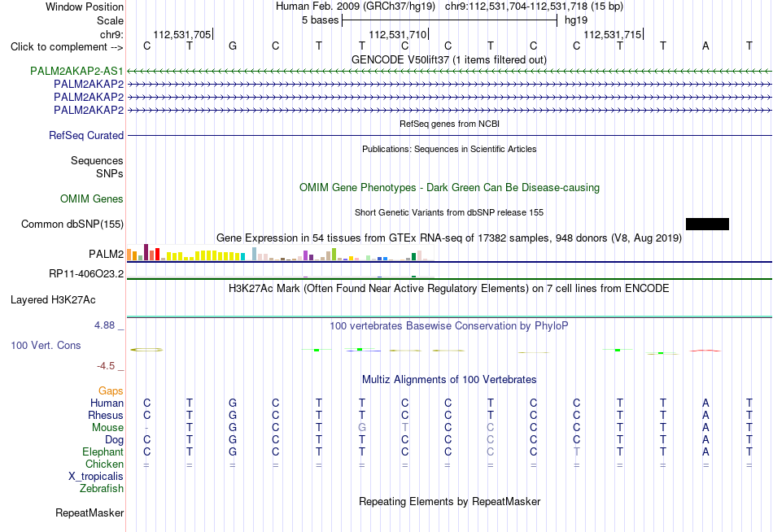Viewport: 773px width, 532px height.
Task: Select the Chicken species row label
Action: pyautogui.click(x=104, y=464)
